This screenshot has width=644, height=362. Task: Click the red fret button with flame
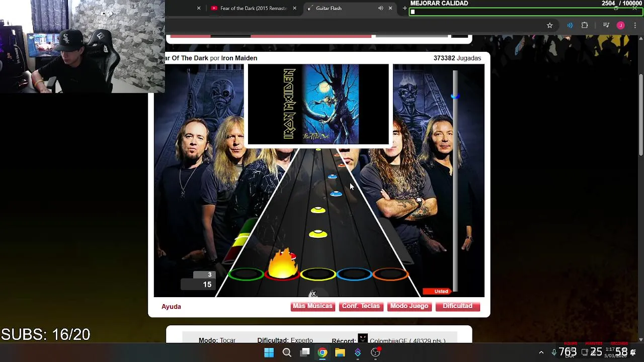click(x=282, y=273)
